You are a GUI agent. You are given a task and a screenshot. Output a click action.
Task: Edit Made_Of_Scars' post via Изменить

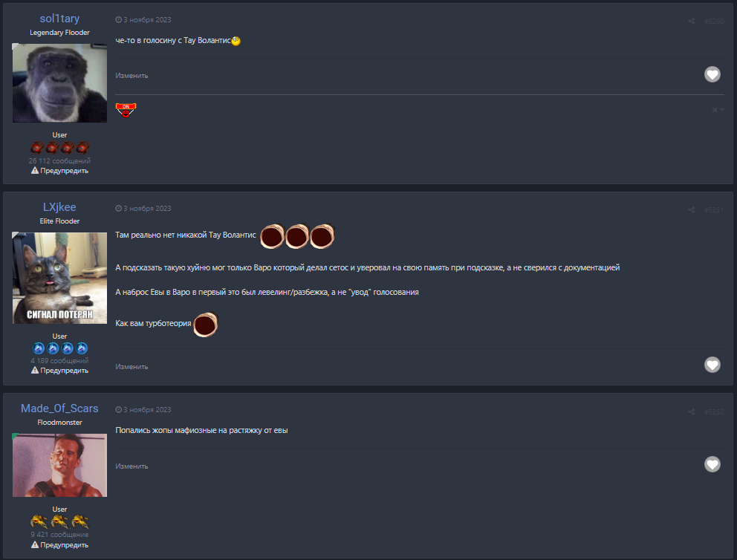click(132, 466)
